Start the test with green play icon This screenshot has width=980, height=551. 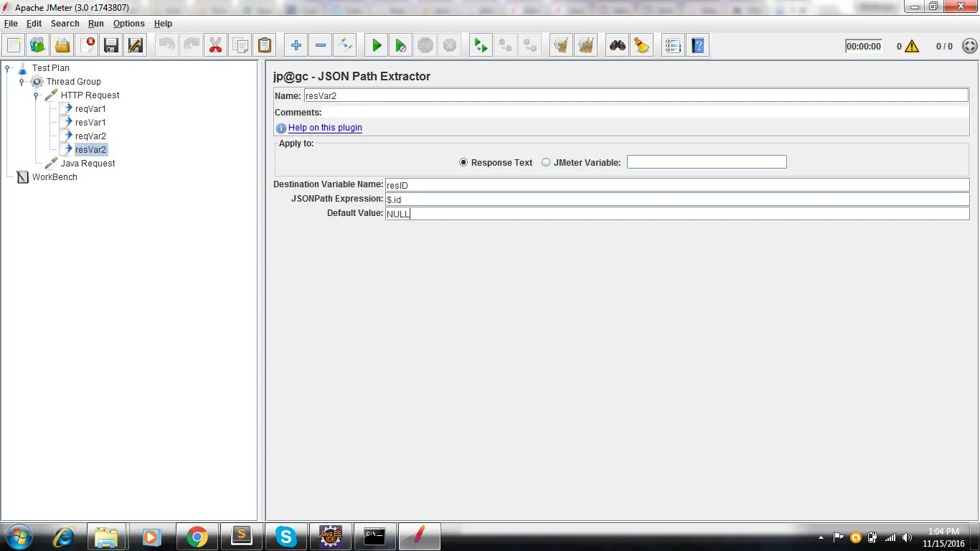tap(377, 46)
